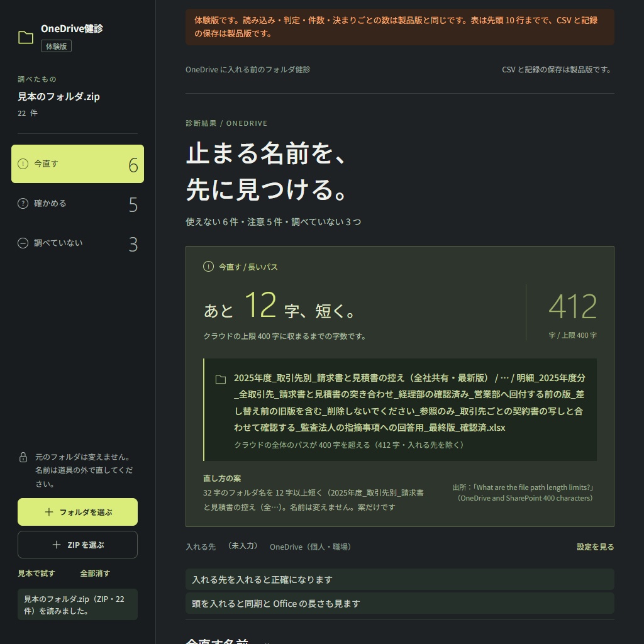Screen dimensions: 644x644
Task: Click the （未入力） destination value
Action: pyautogui.click(x=243, y=546)
